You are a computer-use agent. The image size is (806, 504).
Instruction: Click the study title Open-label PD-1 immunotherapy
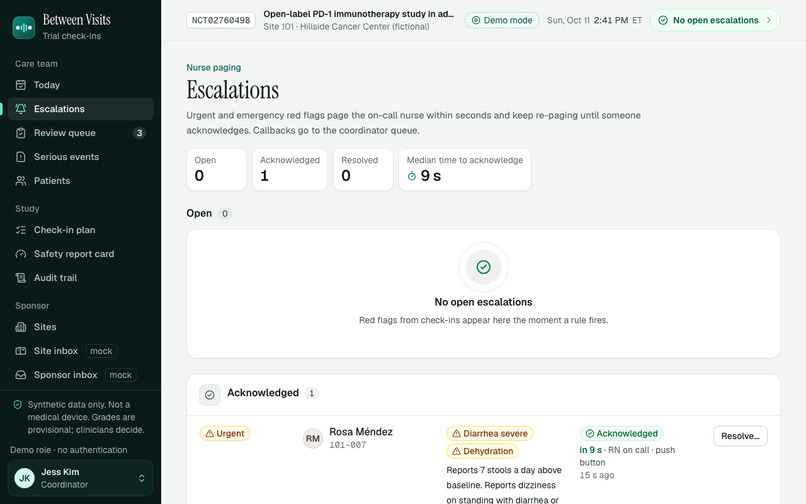tap(358, 14)
